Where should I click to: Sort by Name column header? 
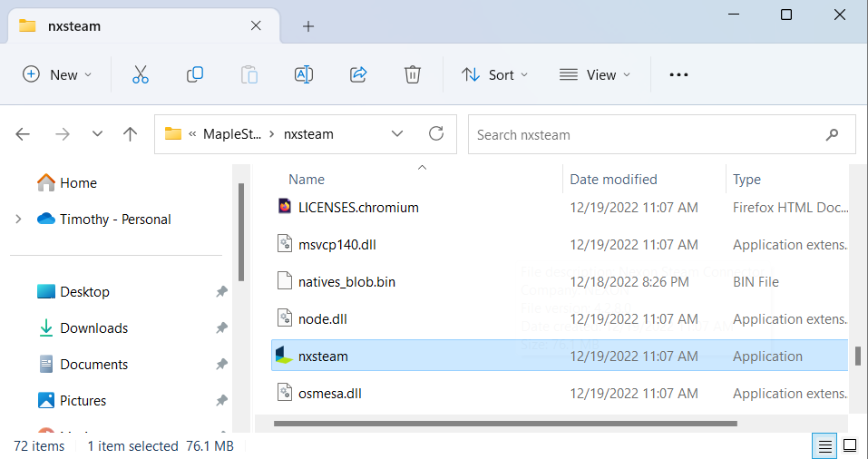point(307,180)
